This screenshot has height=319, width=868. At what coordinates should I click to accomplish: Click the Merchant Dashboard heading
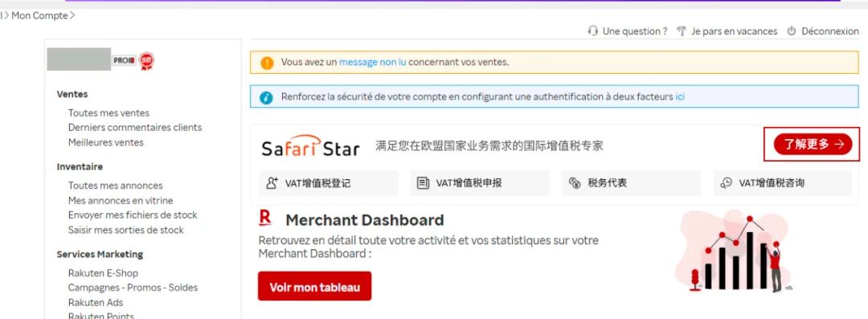(x=365, y=220)
